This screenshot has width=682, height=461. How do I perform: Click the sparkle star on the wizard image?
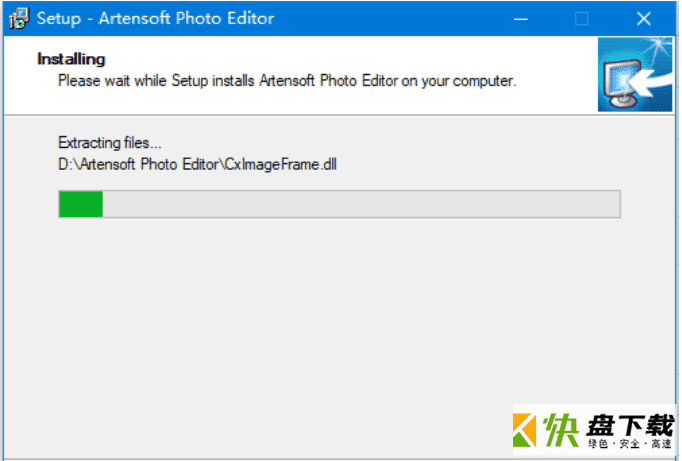tap(659, 46)
